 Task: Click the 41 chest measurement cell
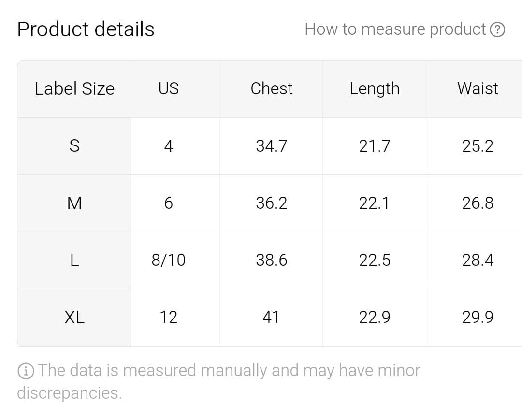[x=271, y=317]
